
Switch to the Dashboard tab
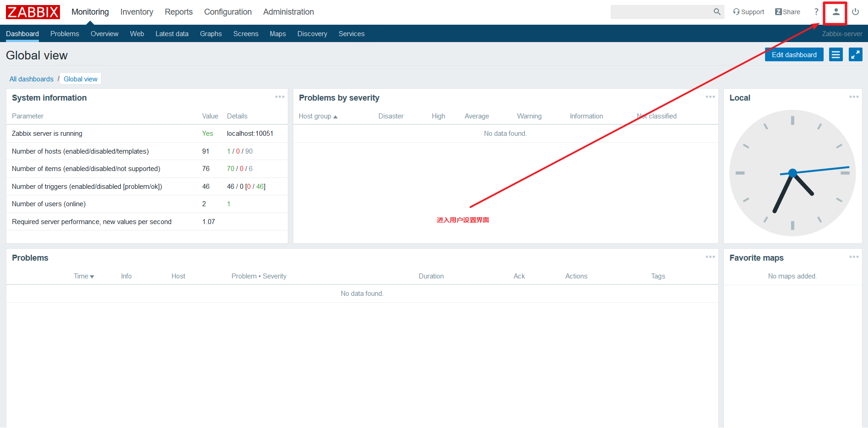pos(22,34)
